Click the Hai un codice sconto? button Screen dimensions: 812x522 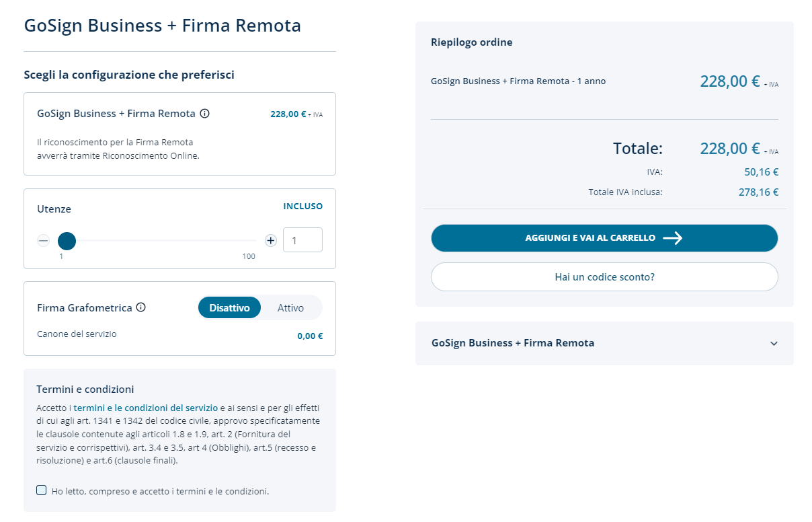604,277
